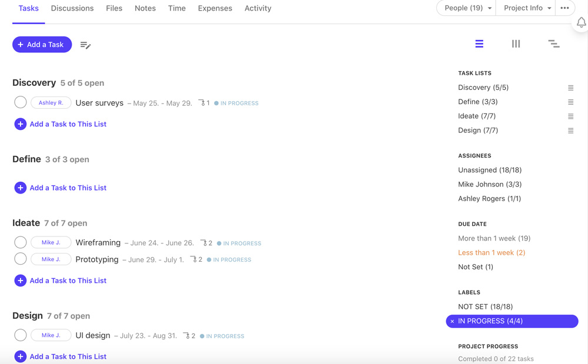Filter by Less than 1 week
588x364 pixels.
tap(492, 252)
